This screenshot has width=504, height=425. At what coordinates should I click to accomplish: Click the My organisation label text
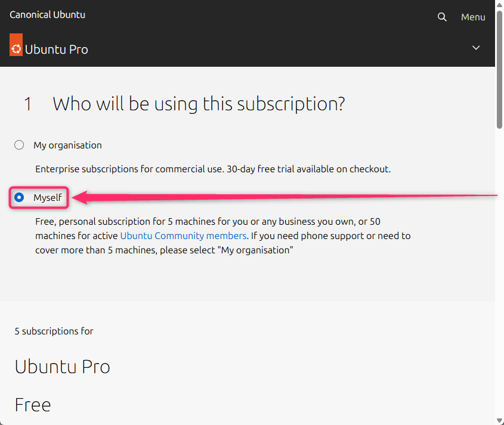(67, 145)
